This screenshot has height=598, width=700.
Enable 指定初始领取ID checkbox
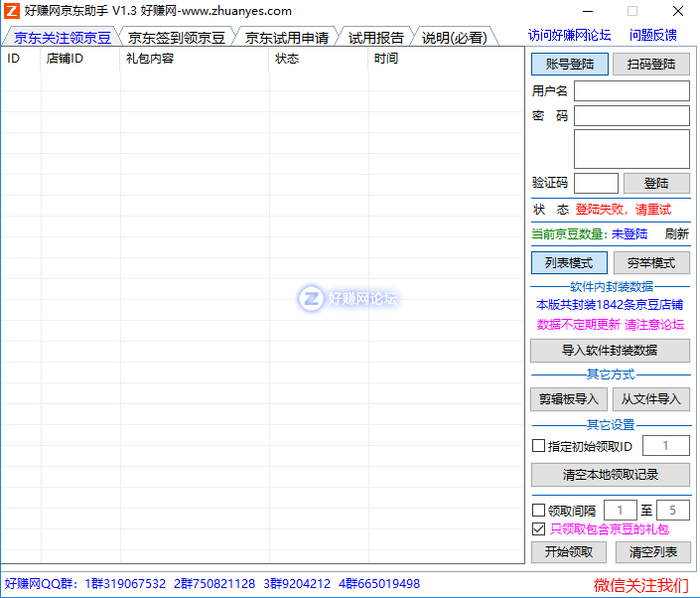click(539, 446)
